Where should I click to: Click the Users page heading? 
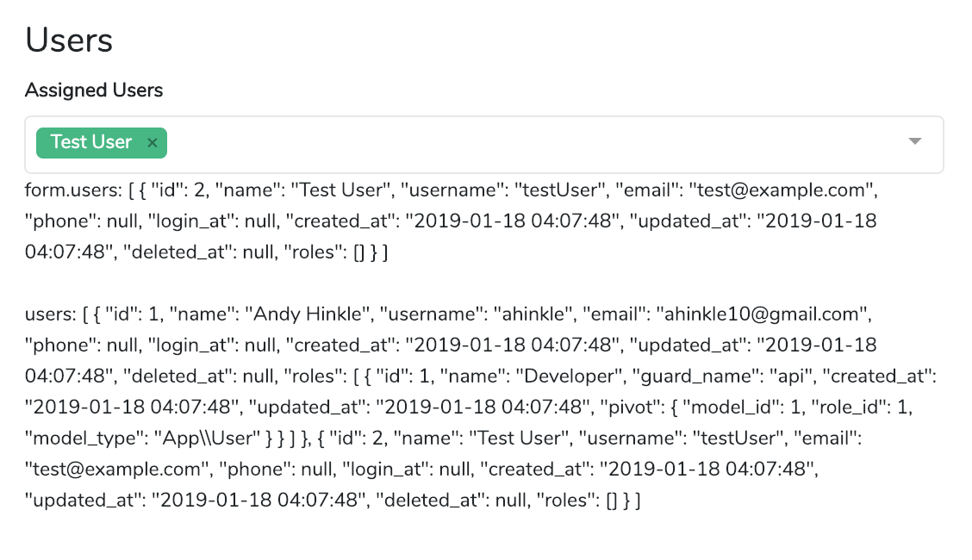[x=68, y=40]
